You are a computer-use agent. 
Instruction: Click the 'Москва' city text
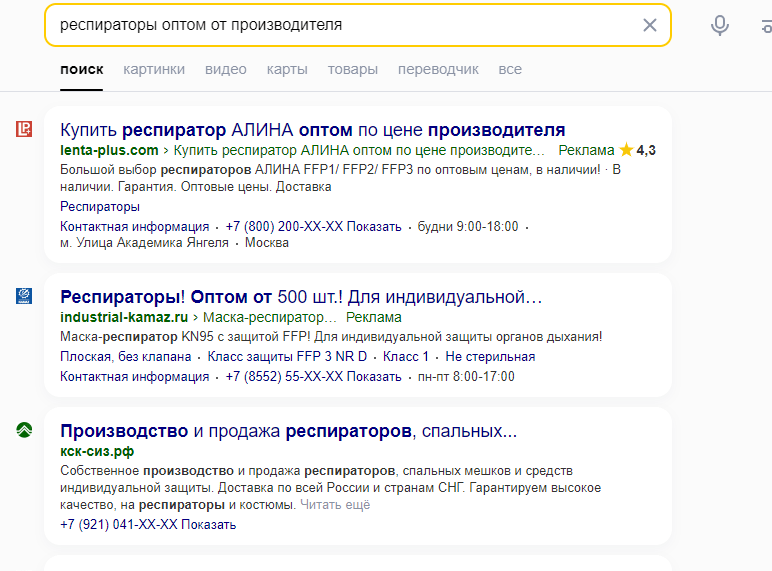267,243
